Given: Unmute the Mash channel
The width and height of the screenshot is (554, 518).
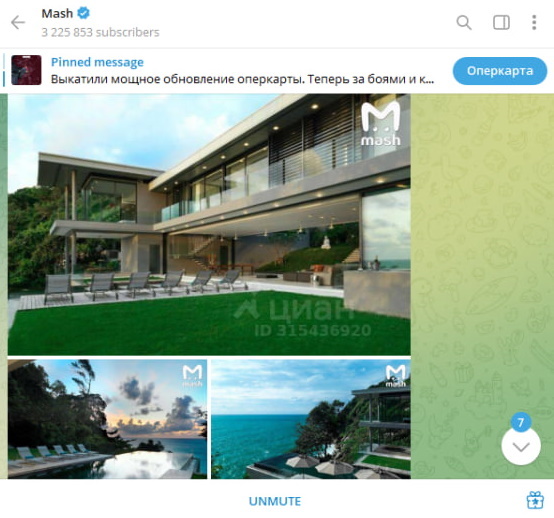Looking at the screenshot, I should 275,501.
